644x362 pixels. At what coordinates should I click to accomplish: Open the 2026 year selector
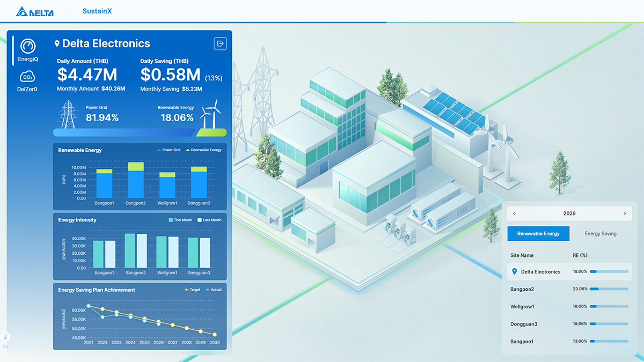(x=569, y=213)
